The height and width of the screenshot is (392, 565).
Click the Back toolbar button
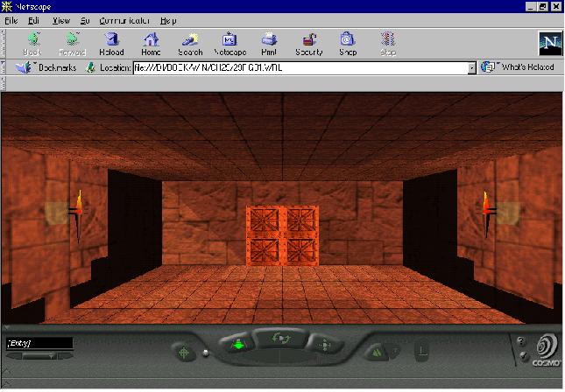[32, 44]
